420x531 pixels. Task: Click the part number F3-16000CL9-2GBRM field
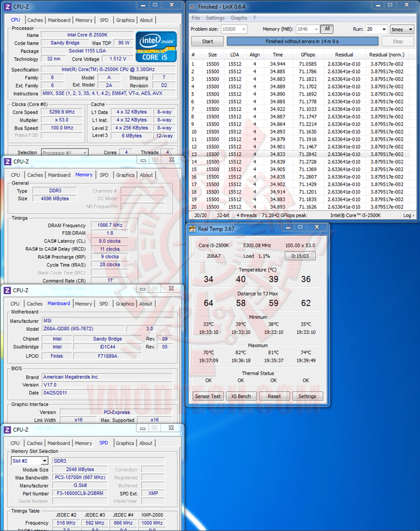click(80, 494)
